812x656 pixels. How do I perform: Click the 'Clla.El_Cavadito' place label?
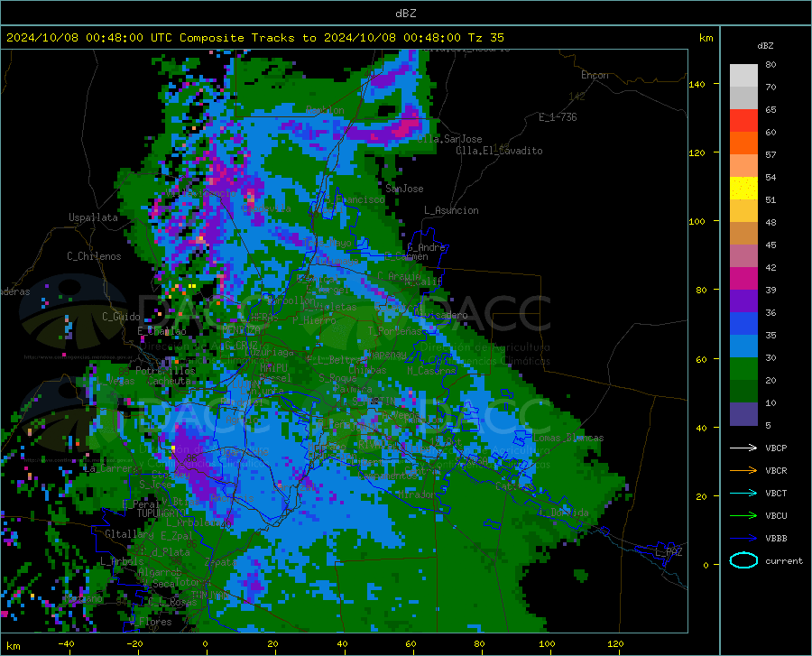499,151
